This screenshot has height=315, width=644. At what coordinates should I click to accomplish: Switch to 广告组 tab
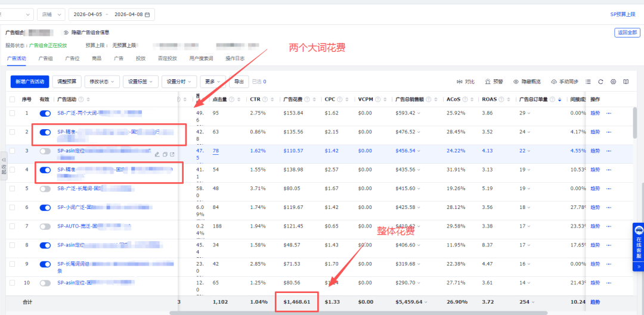click(x=45, y=58)
